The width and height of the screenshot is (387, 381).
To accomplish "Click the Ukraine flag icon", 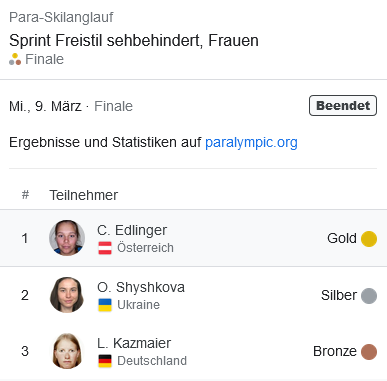I will tap(105, 305).
